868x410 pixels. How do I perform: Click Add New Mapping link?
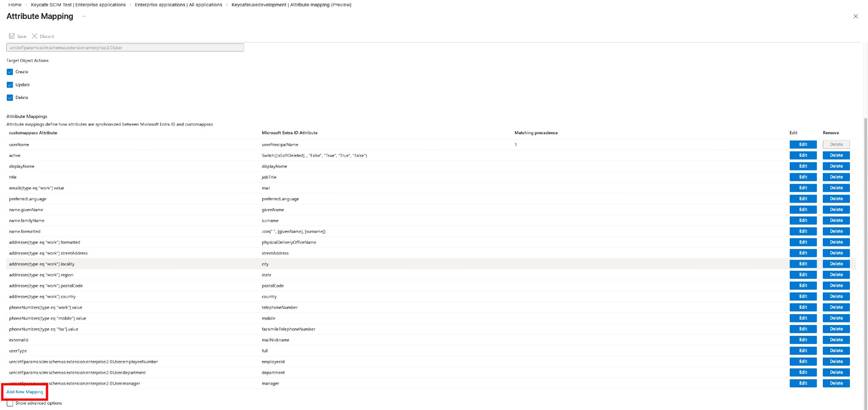click(x=25, y=392)
